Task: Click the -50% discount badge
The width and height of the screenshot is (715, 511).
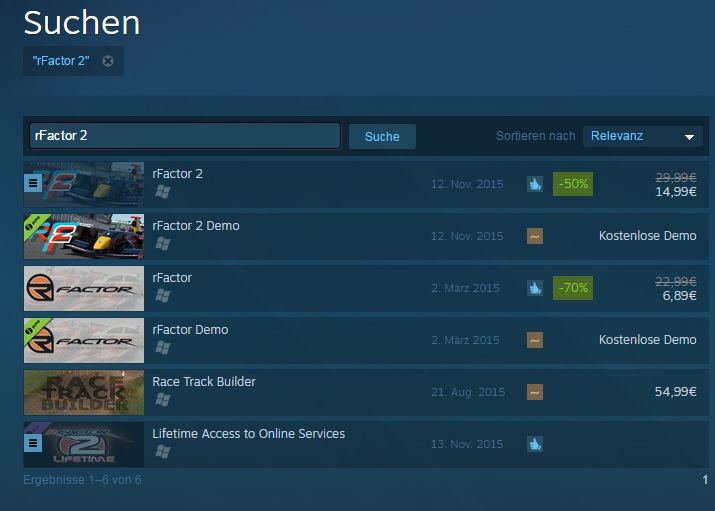Action: (573, 184)
